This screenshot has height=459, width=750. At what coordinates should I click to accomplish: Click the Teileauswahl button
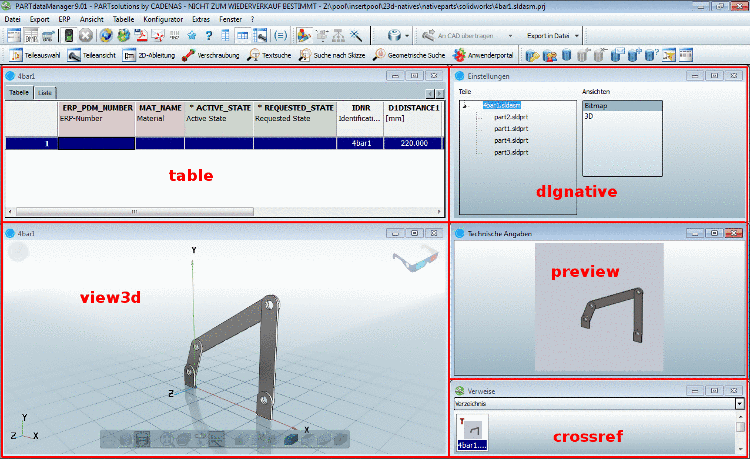point(35,55)
